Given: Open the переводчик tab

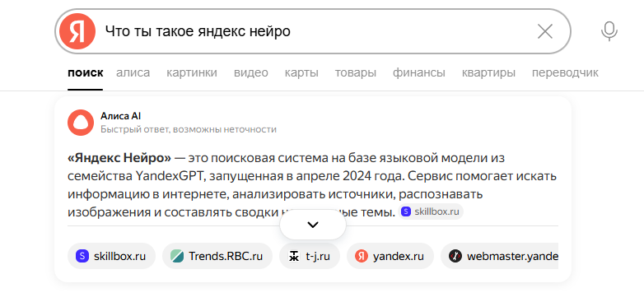Looking at the screenshot, I should 565,73.
